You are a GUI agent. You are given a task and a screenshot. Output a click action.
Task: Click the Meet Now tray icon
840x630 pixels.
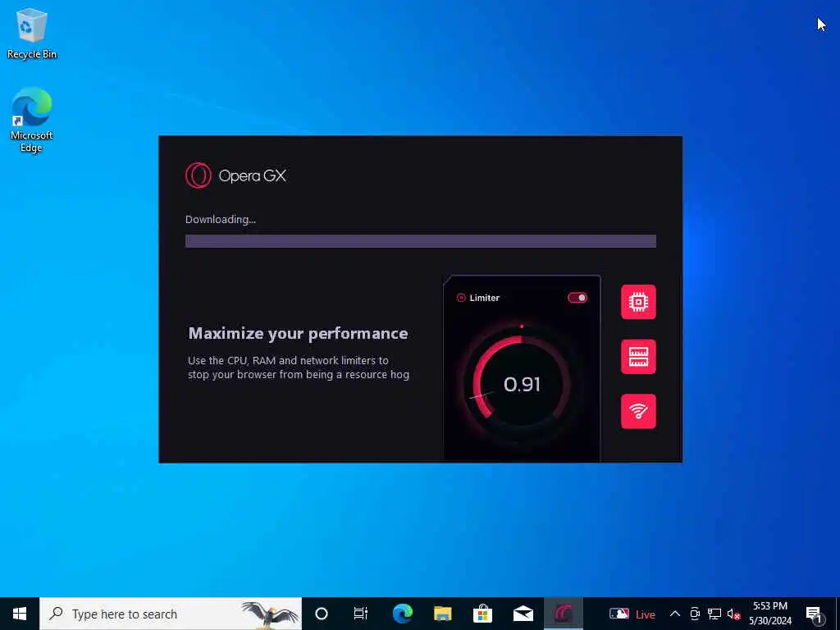[695, 614]
